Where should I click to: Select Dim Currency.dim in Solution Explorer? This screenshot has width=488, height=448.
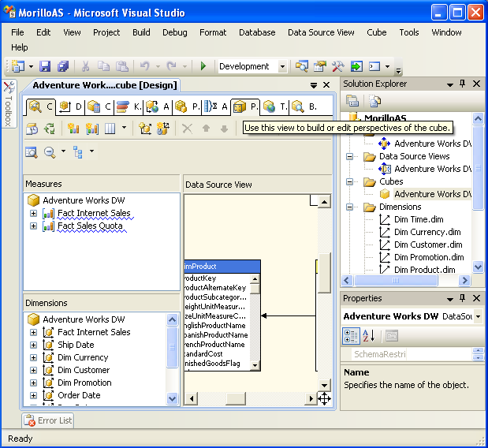[427, 232]
